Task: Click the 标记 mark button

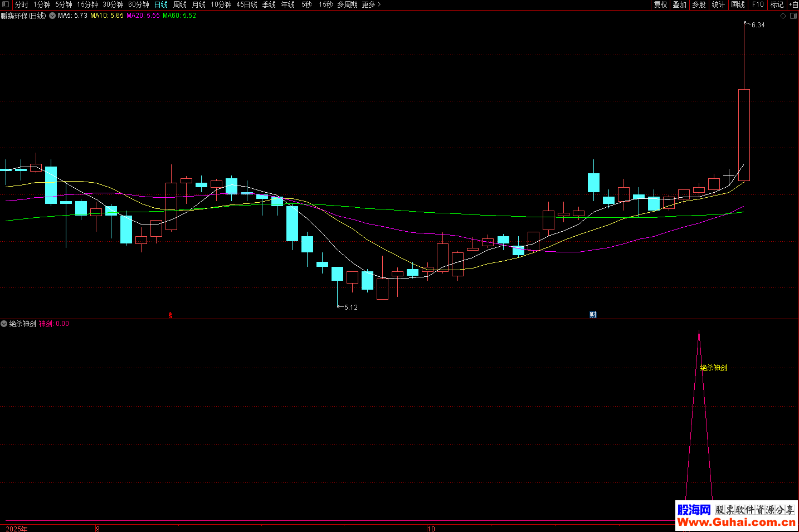Action: pos(777,4)
